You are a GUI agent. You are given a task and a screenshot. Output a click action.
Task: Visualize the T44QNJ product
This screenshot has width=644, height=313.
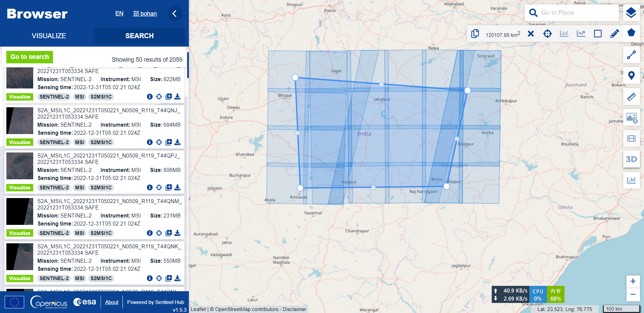pos(20,142)
